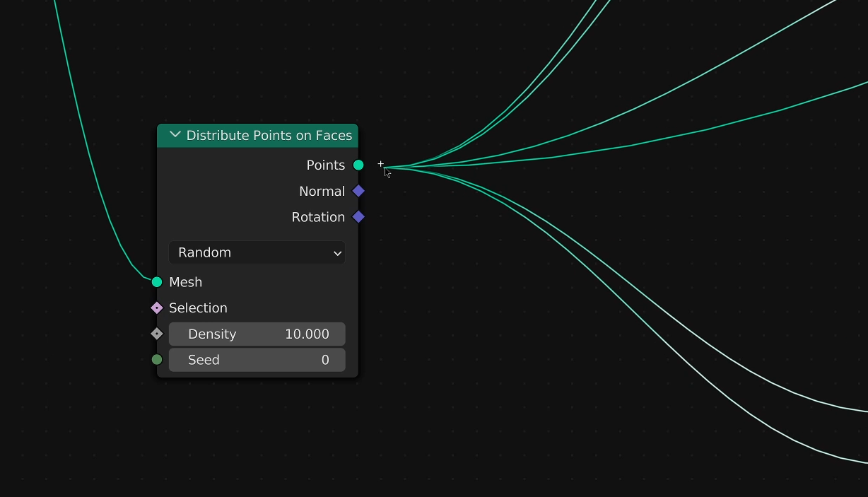Click the Density value field
This screenshot has height=497, width=868.
pyautogui.click(x=257, y=334)
